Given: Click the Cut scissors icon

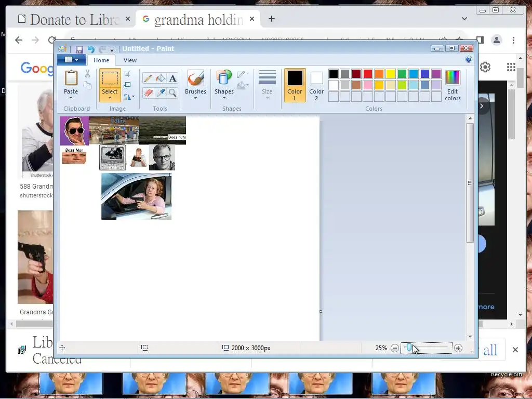Looking at the screenshot, I should [87, 74].
